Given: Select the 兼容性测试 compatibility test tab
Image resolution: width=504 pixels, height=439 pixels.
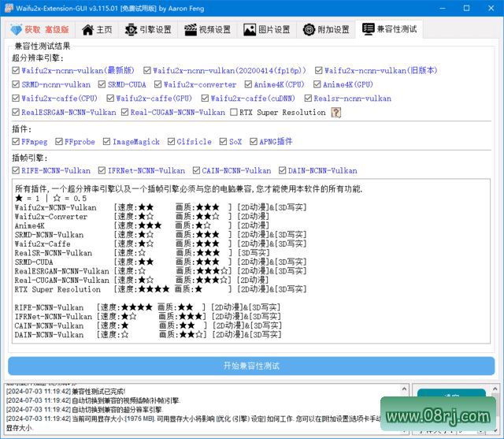Looking at the screenshot, I should (x=389, y=29).
